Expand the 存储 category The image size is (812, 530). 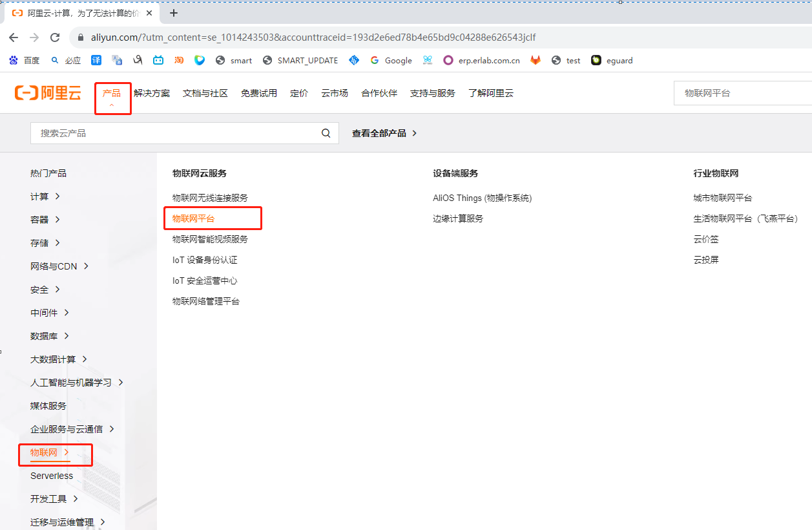pyautogui.click(x=45, y=243)
